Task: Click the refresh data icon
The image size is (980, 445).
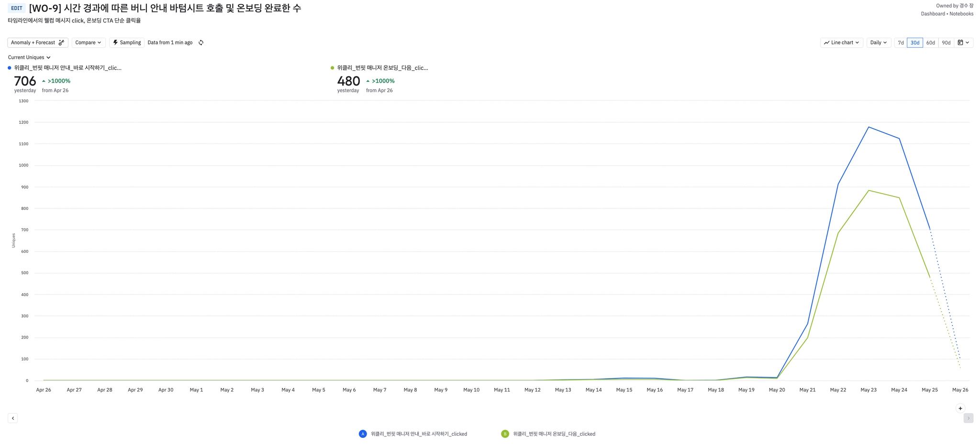Action: click(201, 43)
